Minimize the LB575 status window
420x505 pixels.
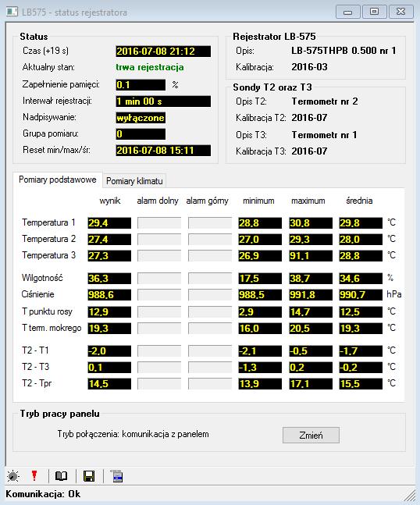348,12
